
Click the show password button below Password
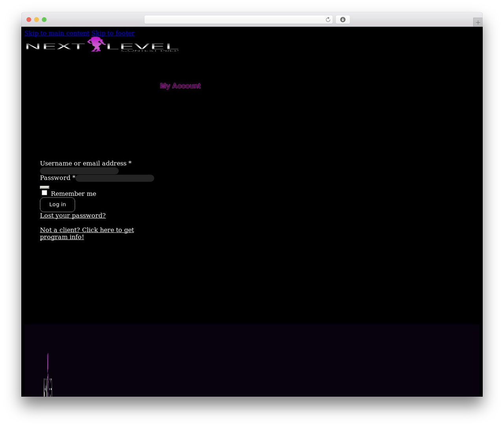[x=44, y=187]
